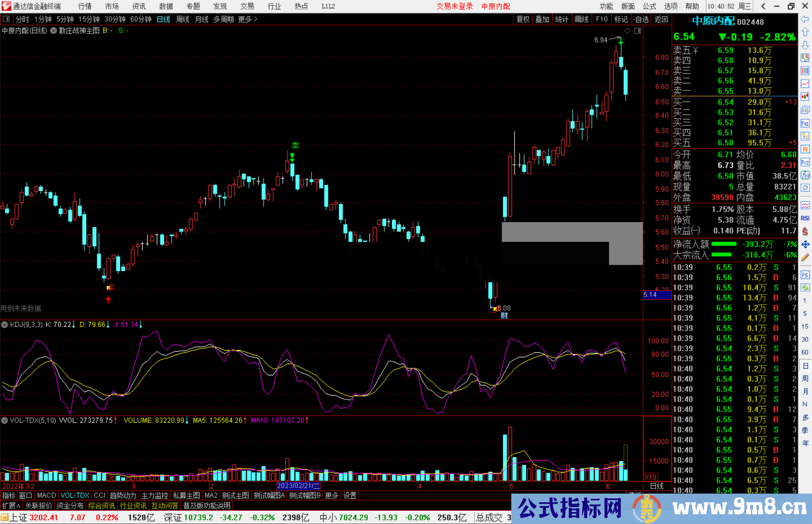Click the 叠加 button
The width and height of the screenshot is (812, 524).
point(542,19)
